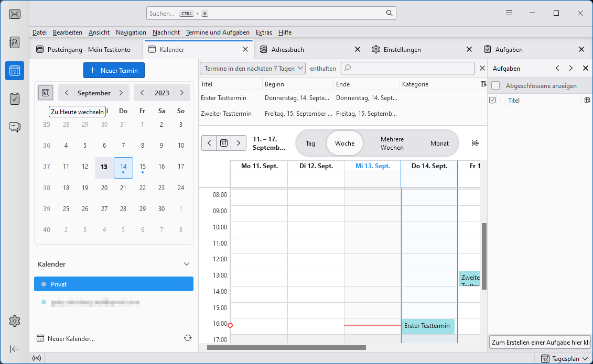
Task: Click the synchronize calendars refresh icon
Action: 188,338
